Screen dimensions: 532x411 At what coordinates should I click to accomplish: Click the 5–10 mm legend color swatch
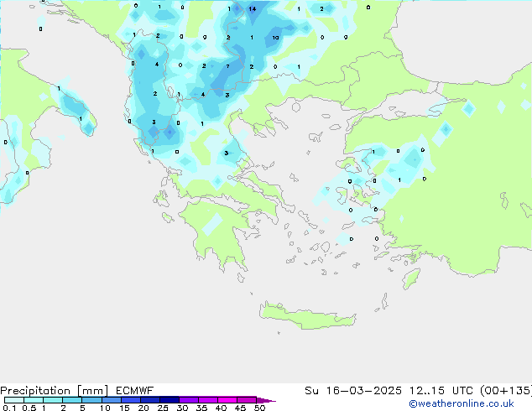point(91,400)
